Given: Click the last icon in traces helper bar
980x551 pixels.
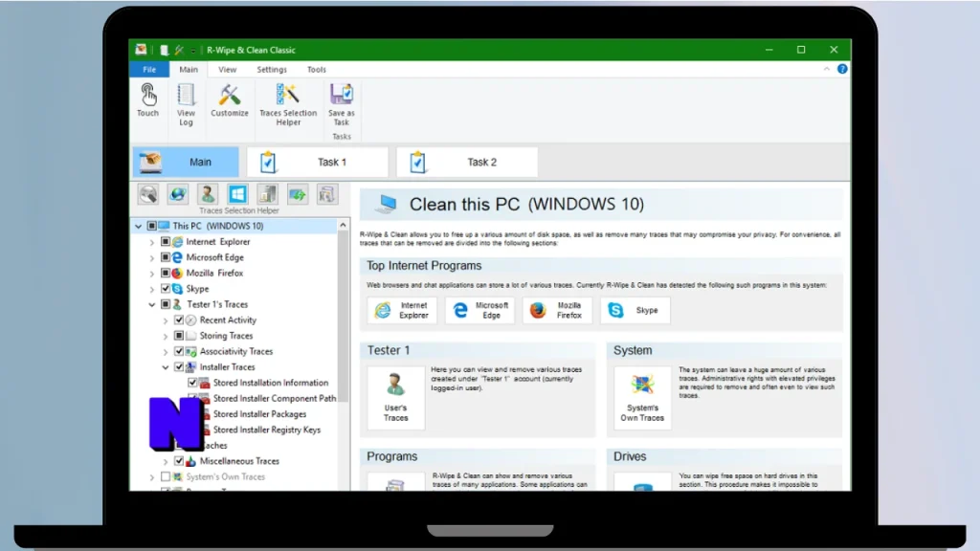Looking at the screenshot, I should [327, 194].
